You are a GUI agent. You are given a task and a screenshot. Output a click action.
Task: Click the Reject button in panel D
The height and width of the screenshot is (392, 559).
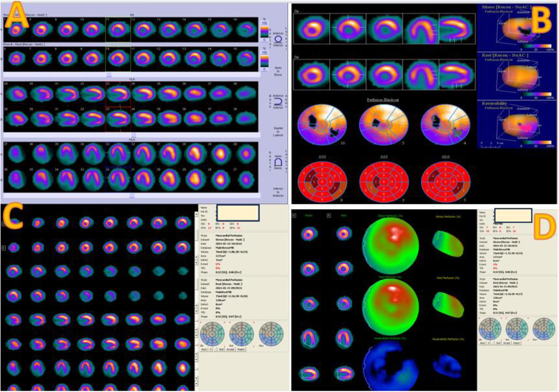point(516,343)
